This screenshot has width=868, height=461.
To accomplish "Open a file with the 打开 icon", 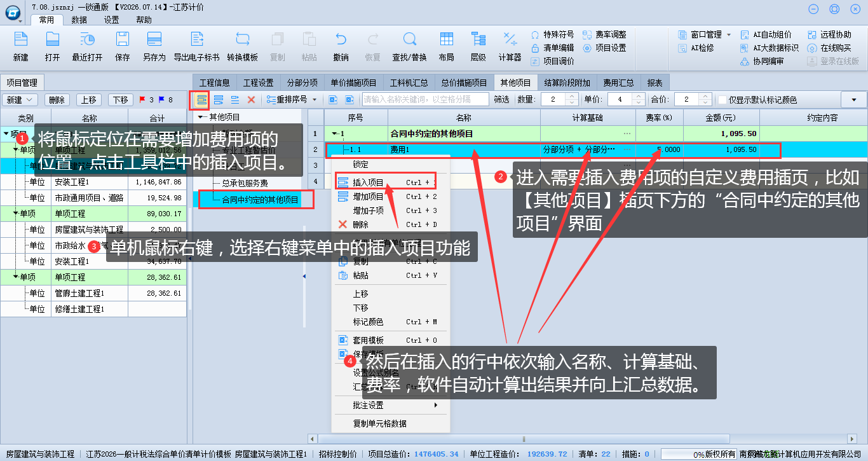I will click(52, 39).
